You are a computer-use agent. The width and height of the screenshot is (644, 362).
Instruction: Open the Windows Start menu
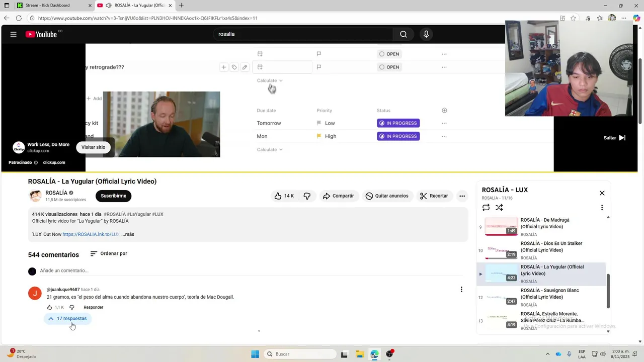(255, 354)
